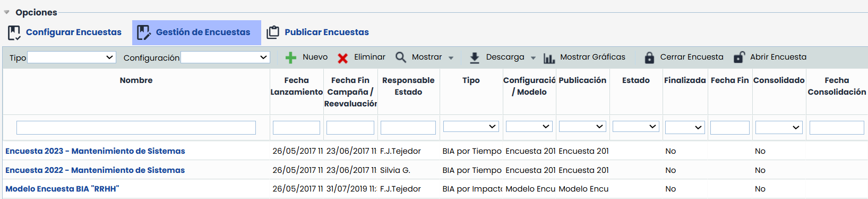The image size is (868, 199).
Task: Switch to Configurar Encuestas tab
Action: (65, 32)
